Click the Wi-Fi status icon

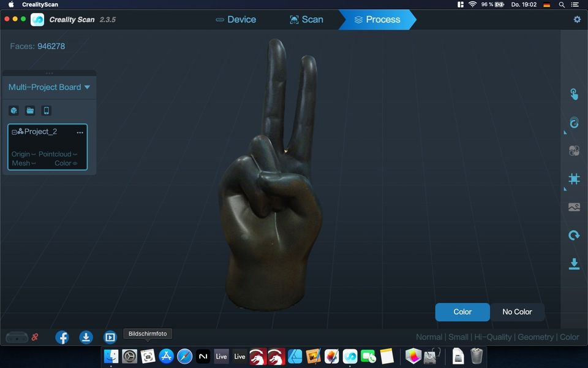coord(472,4)
